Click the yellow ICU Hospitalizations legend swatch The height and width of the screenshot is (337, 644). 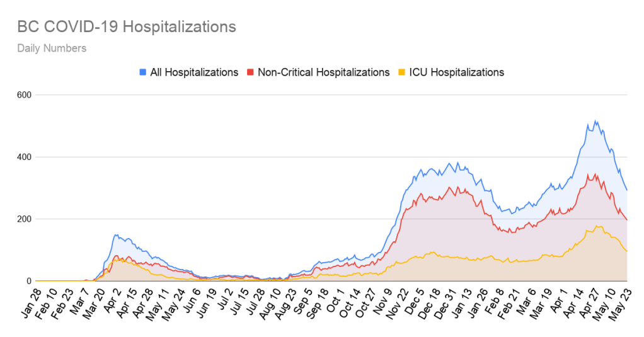pos(401,72)
